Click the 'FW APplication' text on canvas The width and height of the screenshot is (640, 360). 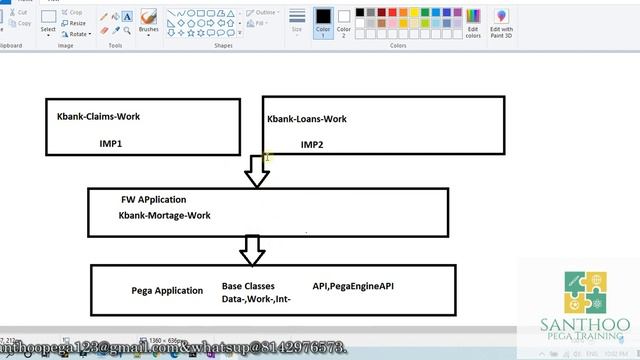point(153,200)
